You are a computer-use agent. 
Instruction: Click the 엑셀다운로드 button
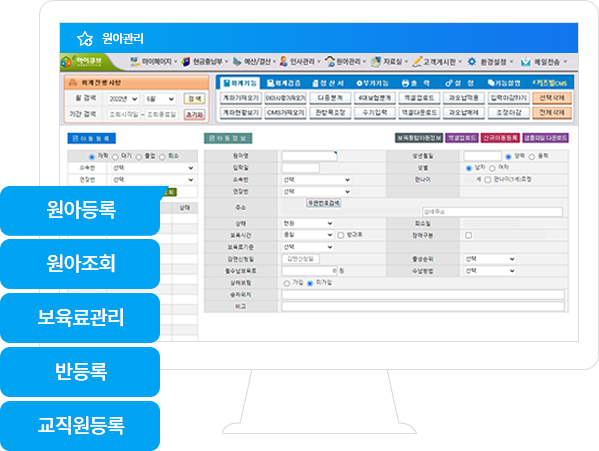[419, 113]
